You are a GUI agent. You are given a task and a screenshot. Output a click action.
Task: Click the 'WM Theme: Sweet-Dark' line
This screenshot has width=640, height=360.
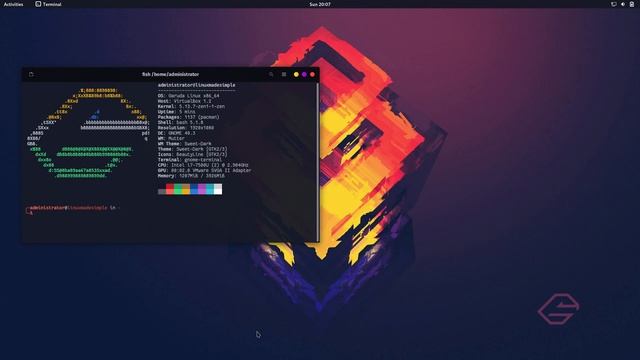(x=185, y=144)
